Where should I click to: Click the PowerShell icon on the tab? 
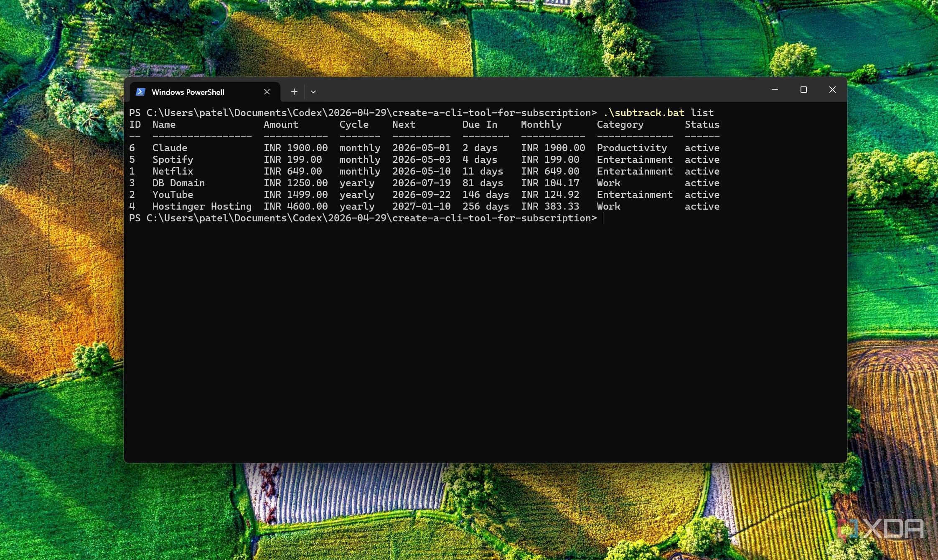click(x=140, y=92)
